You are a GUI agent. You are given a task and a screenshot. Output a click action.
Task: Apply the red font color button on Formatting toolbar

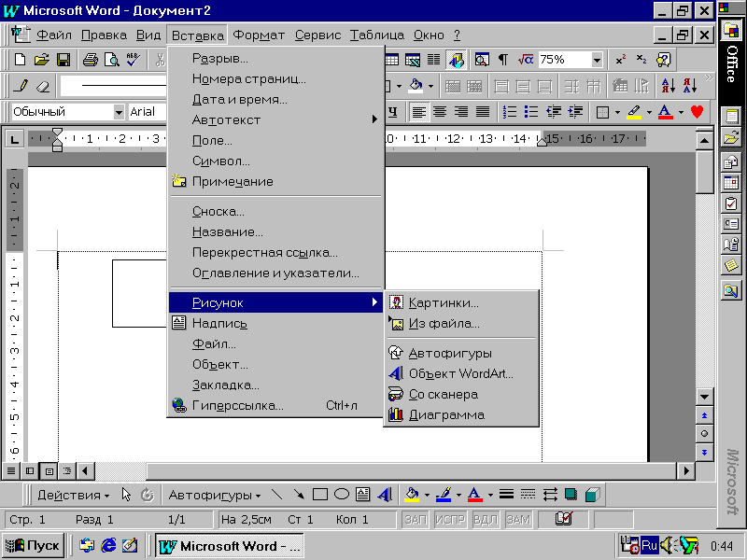666,112
